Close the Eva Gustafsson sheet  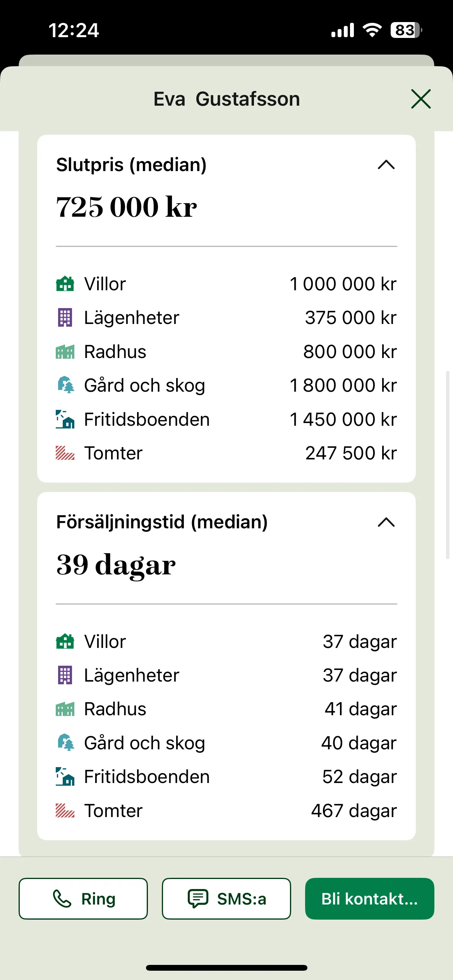click(421, 99)
